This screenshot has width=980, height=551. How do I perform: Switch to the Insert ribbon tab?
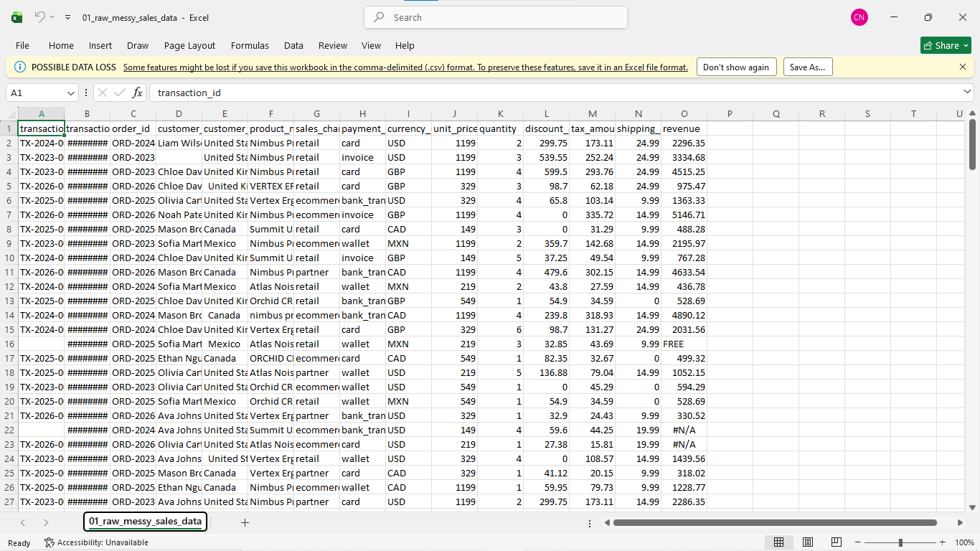tap(100, 45)
